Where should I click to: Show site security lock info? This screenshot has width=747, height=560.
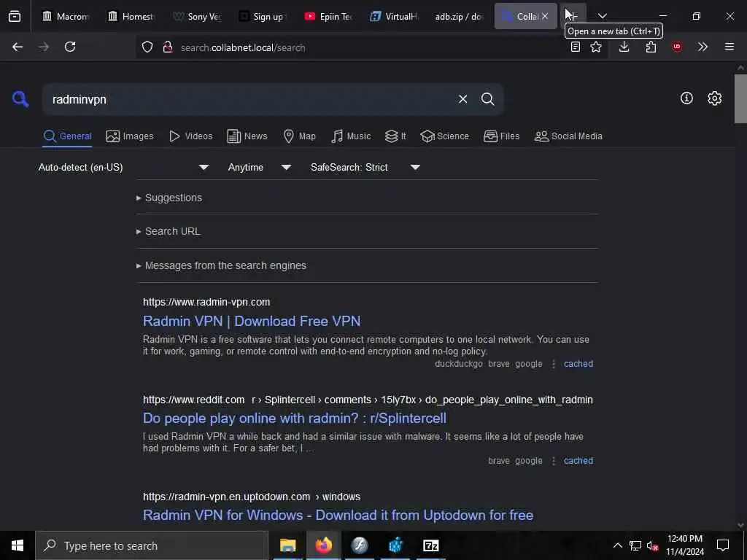167,47
